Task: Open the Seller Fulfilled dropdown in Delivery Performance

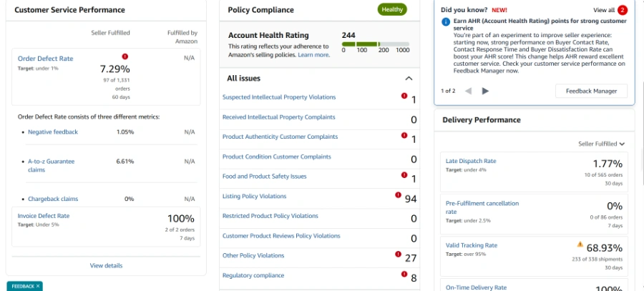Action: coord(601,144)
